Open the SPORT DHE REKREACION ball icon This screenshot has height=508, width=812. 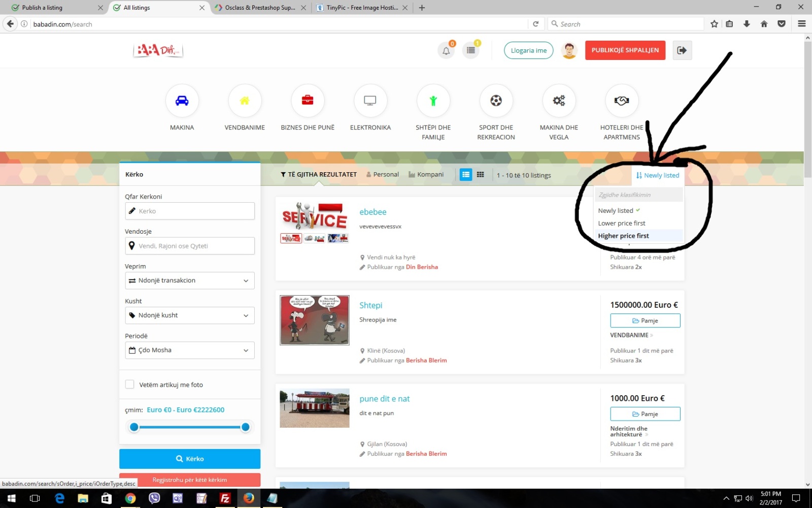pos(496,101)
